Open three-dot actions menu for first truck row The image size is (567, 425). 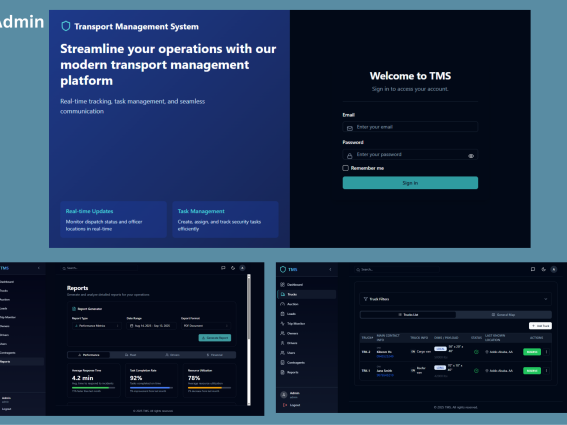coord(546,352)
